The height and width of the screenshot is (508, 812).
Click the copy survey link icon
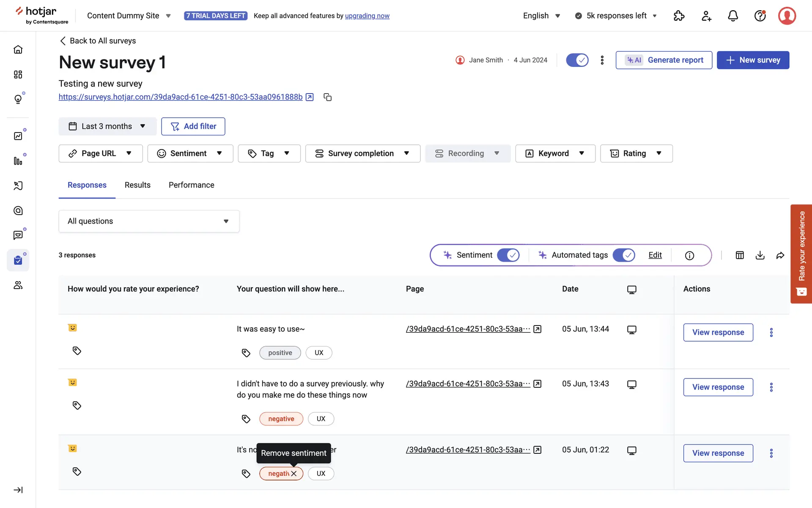pyautogui.click(x=327, y=97)
